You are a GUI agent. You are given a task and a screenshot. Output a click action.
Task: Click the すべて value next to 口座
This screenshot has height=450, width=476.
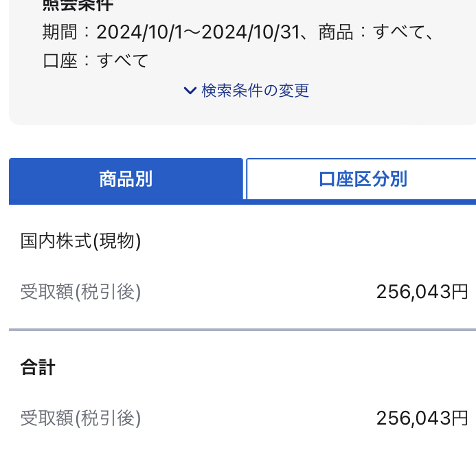[123, 60]
